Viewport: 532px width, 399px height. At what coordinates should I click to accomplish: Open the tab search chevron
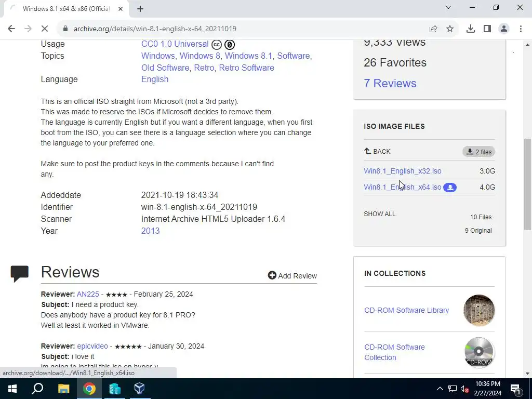(448, 7)
